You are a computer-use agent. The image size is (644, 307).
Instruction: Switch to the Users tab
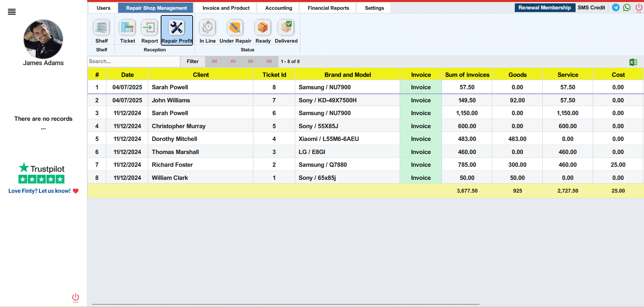[103, 8]
